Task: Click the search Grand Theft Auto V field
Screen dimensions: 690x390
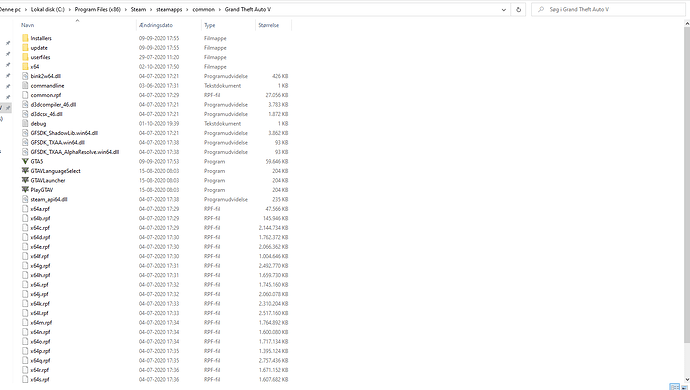Action: (x=608, y=9)
